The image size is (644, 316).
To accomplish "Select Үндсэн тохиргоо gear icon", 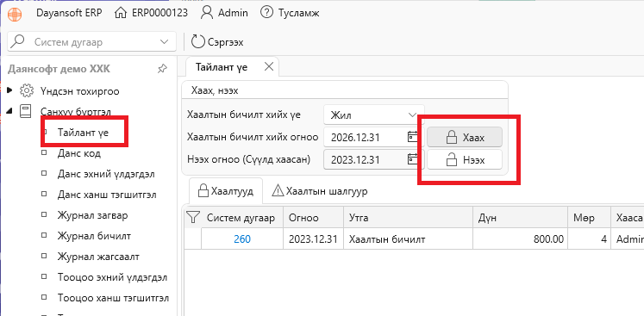I will click(x=27, y=90).
